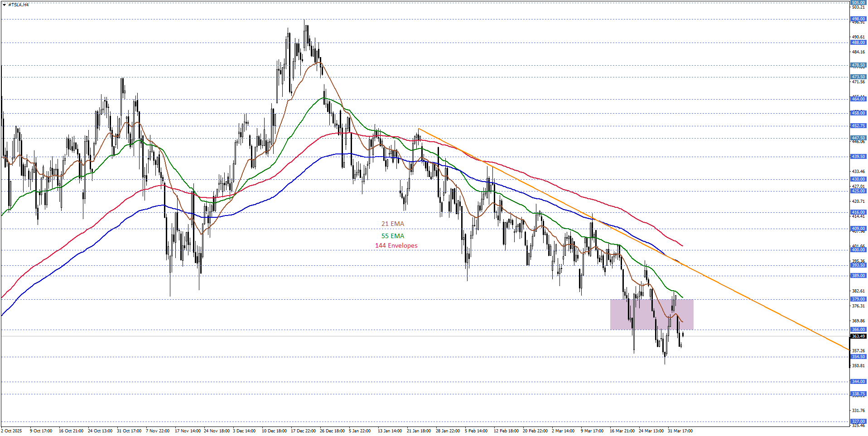Click the 17 Dec 22:00 date label
Image resolution: width=868 pixels, height=436 pixels.
pos(303,431)
